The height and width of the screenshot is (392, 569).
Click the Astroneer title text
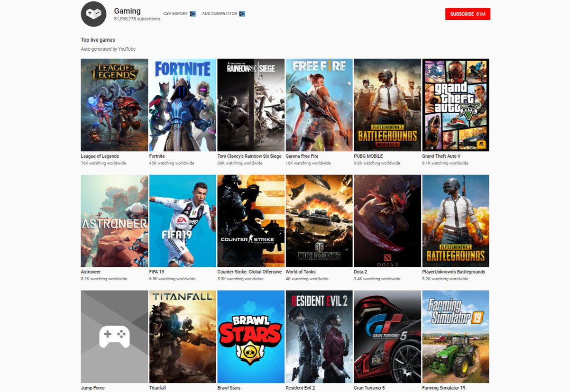click(x=91, y=272)
